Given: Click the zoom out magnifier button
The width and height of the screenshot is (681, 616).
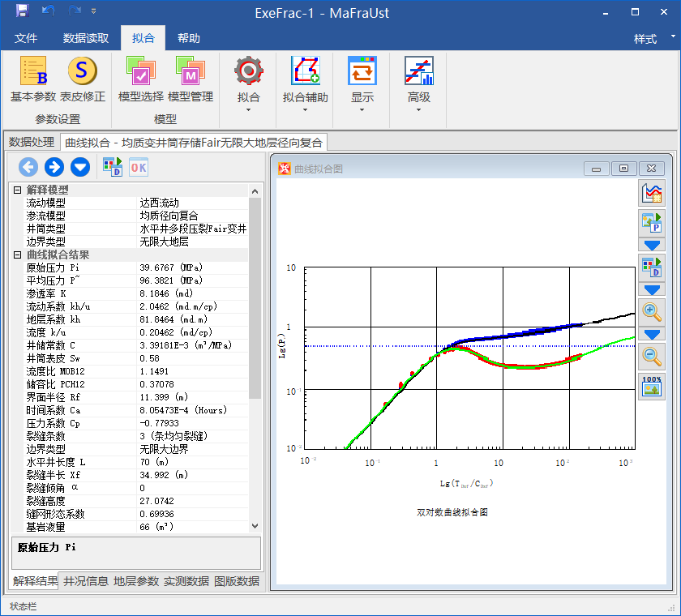Looking at the screenshot, I should pyautogui.click(x=652, y=355).
